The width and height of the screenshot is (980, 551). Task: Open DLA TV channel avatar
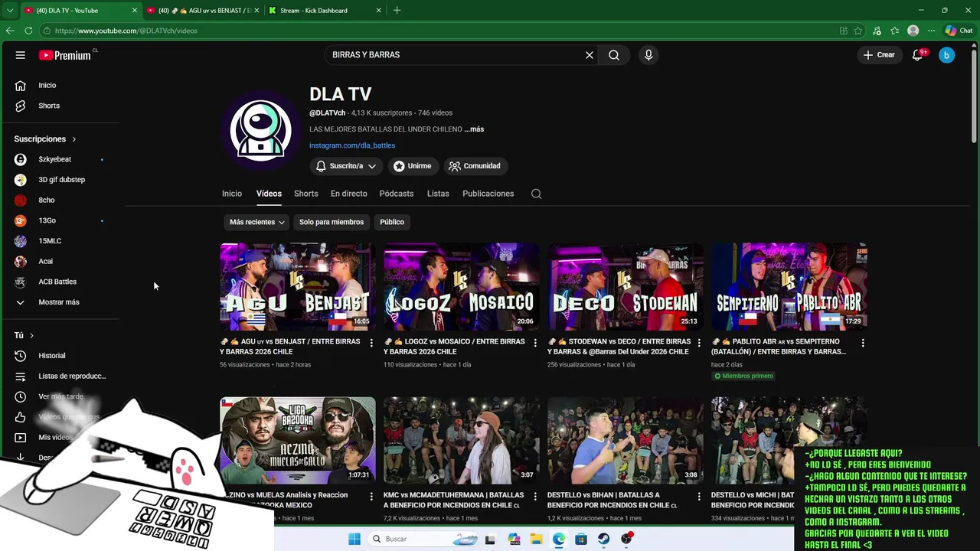tap(260, 129)
